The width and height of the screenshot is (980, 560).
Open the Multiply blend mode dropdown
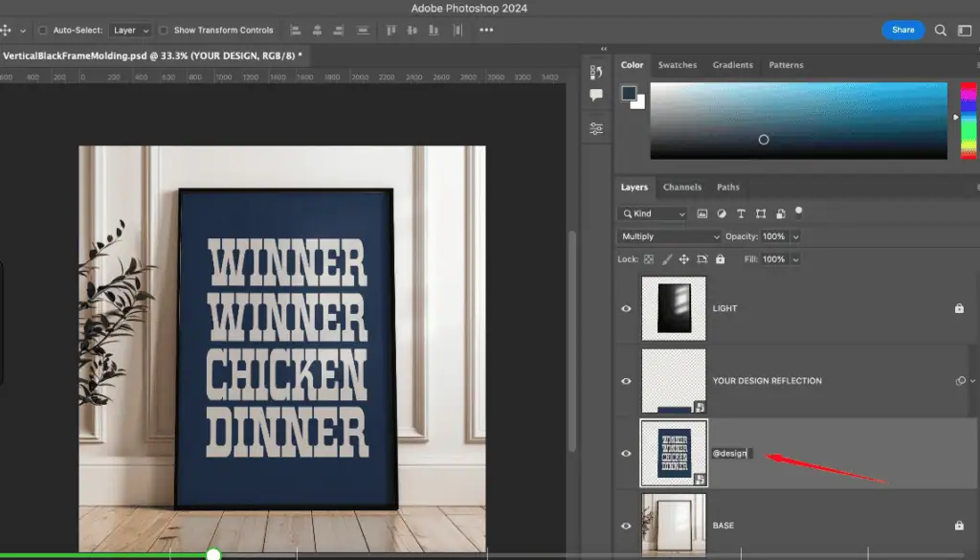coord(668,236)
